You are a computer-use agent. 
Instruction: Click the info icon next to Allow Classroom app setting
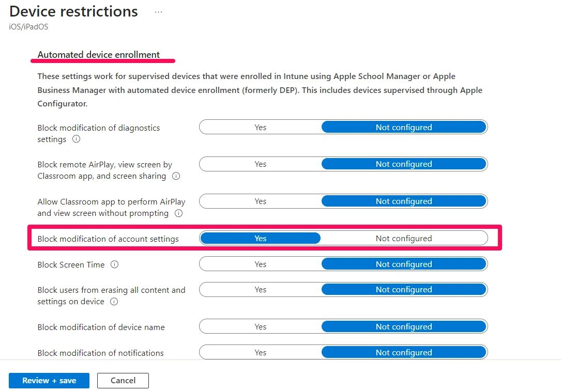(178, 213)
